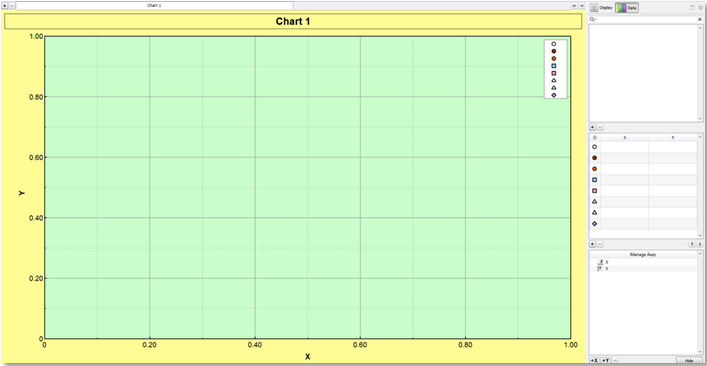Select the white triangle series row
Viewport: 707px width, 366px height.
tap(643, 201)
